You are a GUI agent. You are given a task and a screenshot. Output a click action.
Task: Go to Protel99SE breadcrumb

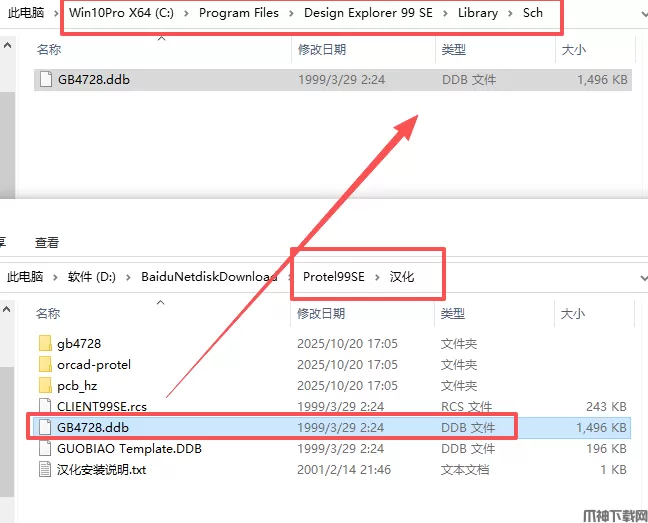[334, 276]
